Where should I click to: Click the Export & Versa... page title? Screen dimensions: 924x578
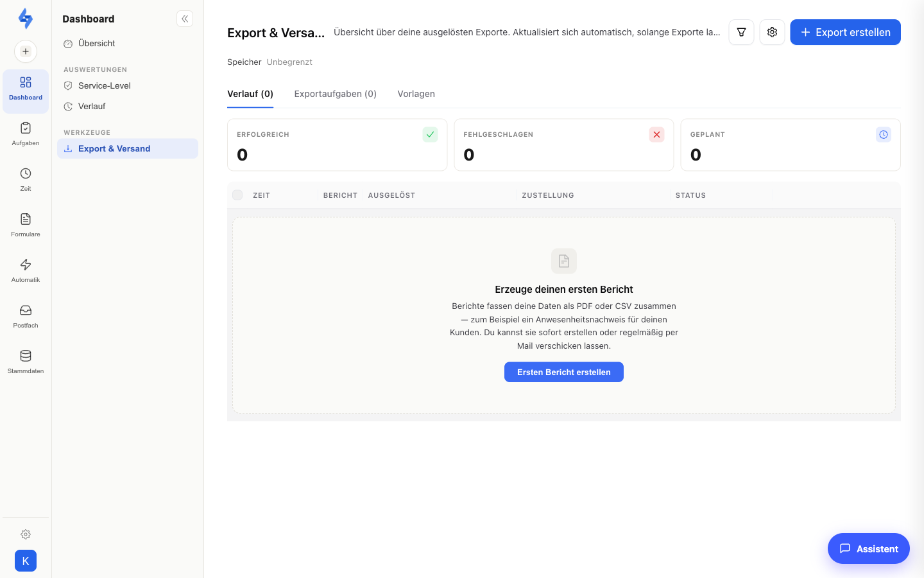[276, 33]
